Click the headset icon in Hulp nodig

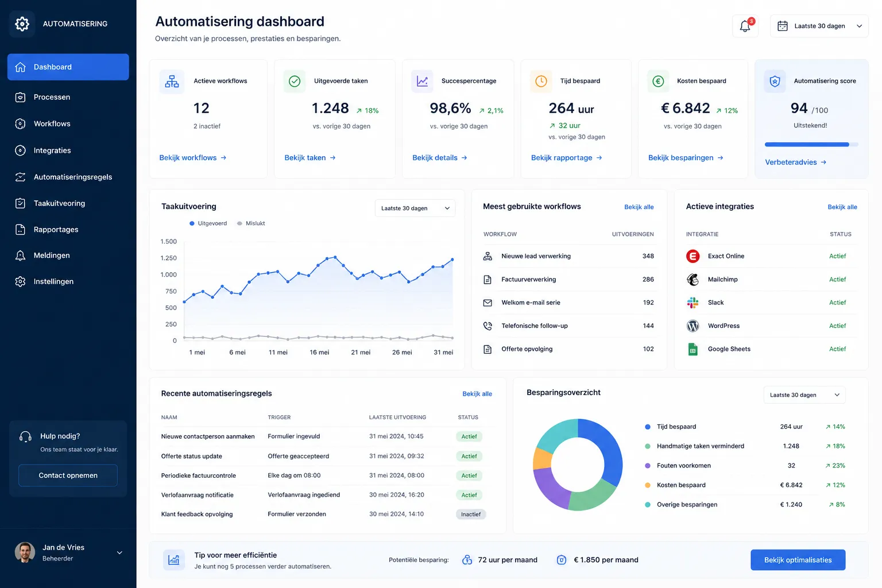click(x=25, y=437)
